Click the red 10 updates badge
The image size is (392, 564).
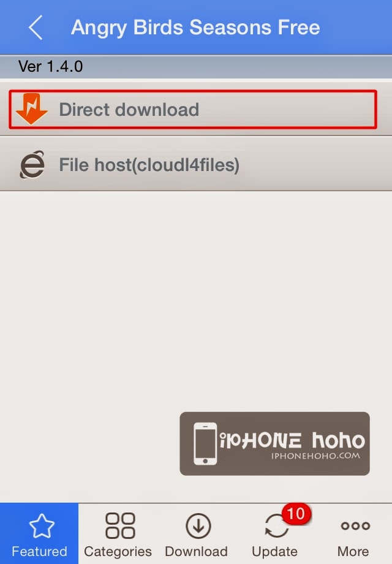coord(296,514)
